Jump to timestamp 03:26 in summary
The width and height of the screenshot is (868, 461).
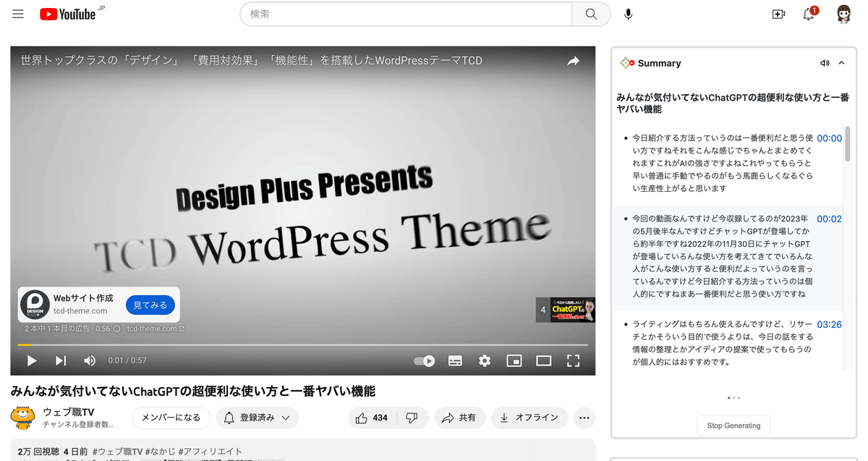pyautogui.click(x=829, y=325)
